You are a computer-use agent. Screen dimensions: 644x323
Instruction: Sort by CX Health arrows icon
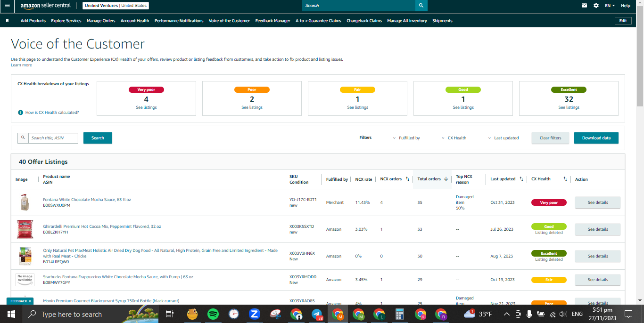[565, 179]
